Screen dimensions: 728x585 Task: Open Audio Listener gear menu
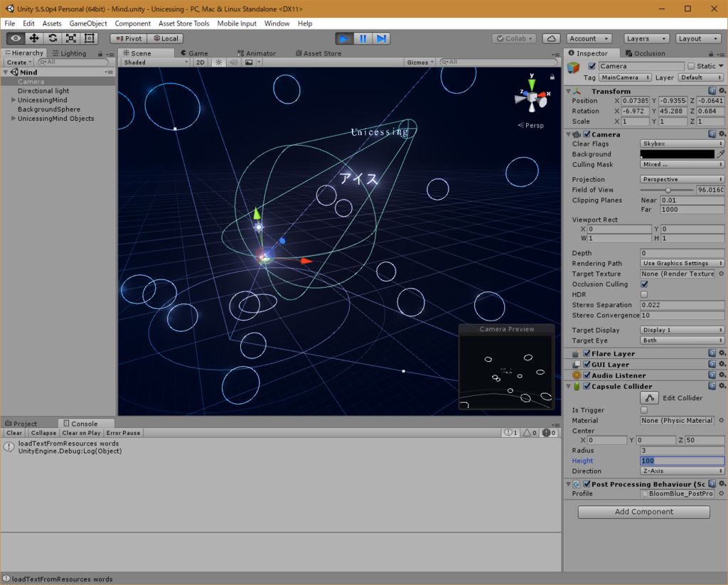(x=722, y=375)
